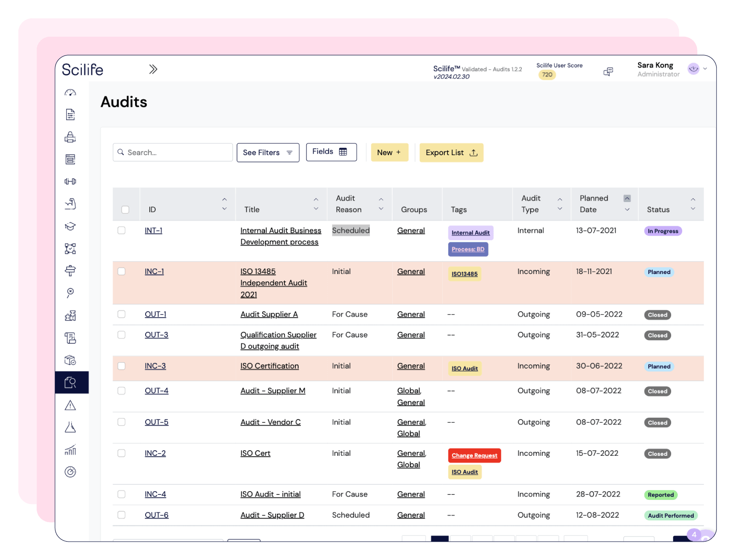
Task: Open the Dashboard via the speedometer icon
Action: (70, 92)
